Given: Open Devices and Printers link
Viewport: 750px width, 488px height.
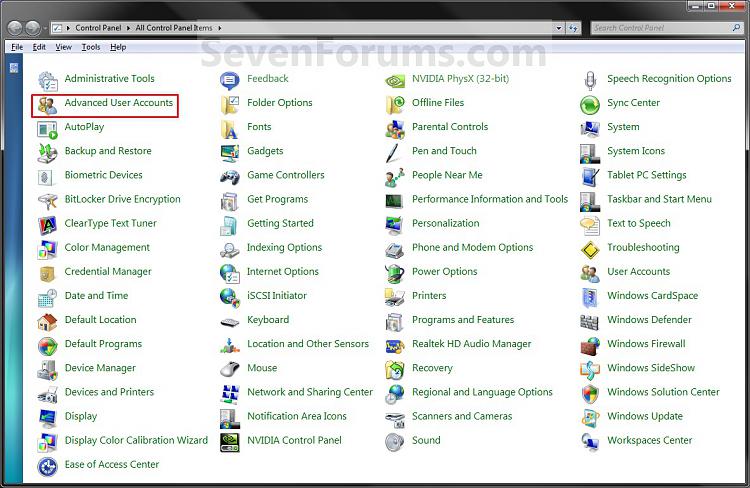Looking at the screenshot, I should 110,392.
